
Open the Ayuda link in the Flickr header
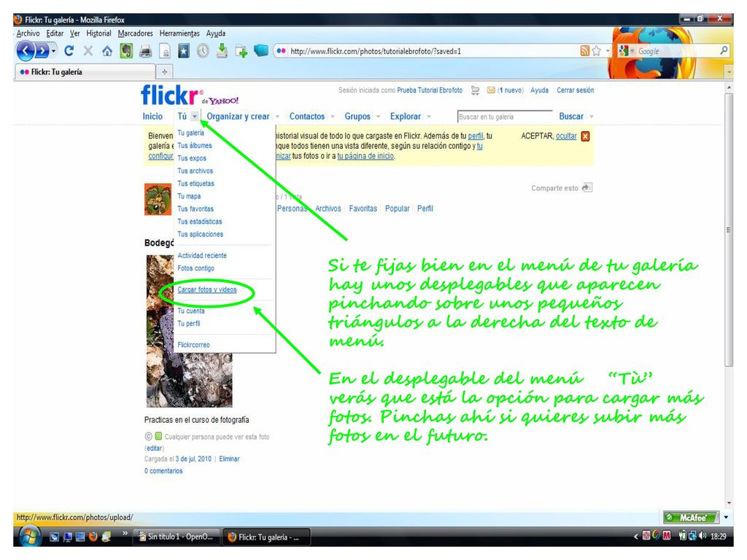tap(539, 90)
